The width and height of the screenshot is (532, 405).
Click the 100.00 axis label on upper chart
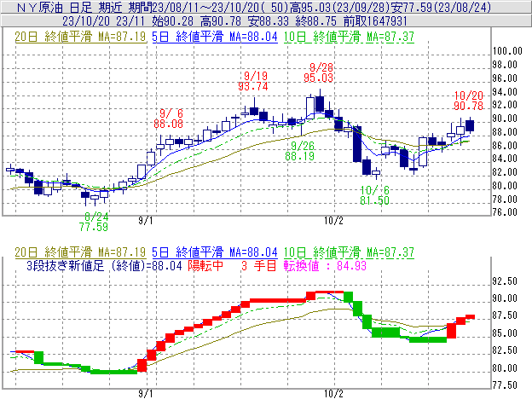(x=507, y=51)
